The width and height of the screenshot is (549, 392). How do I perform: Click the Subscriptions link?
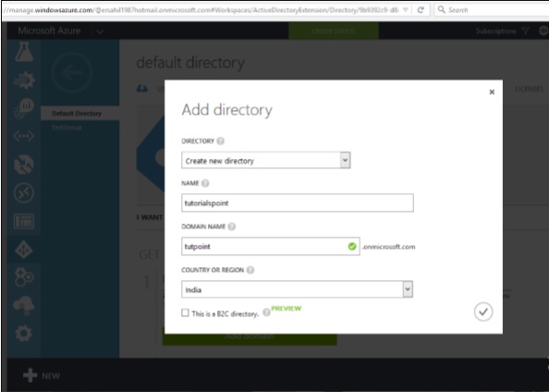496,31
